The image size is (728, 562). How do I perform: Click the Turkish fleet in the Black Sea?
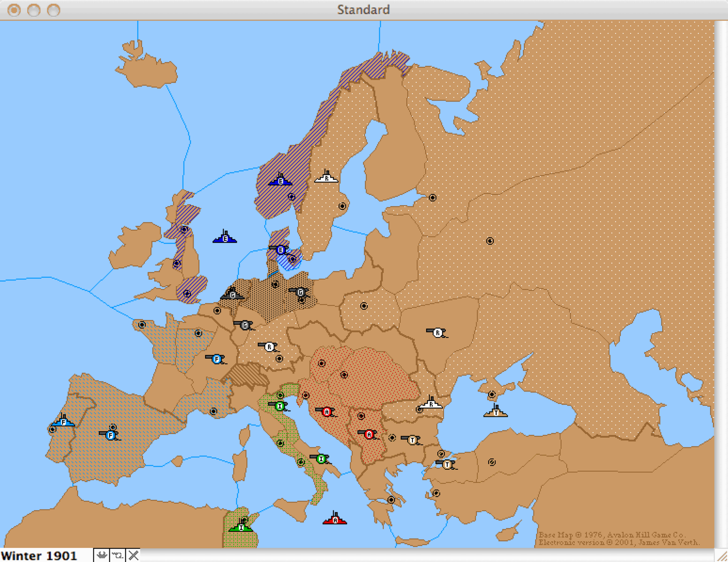(x=496, y=411)
